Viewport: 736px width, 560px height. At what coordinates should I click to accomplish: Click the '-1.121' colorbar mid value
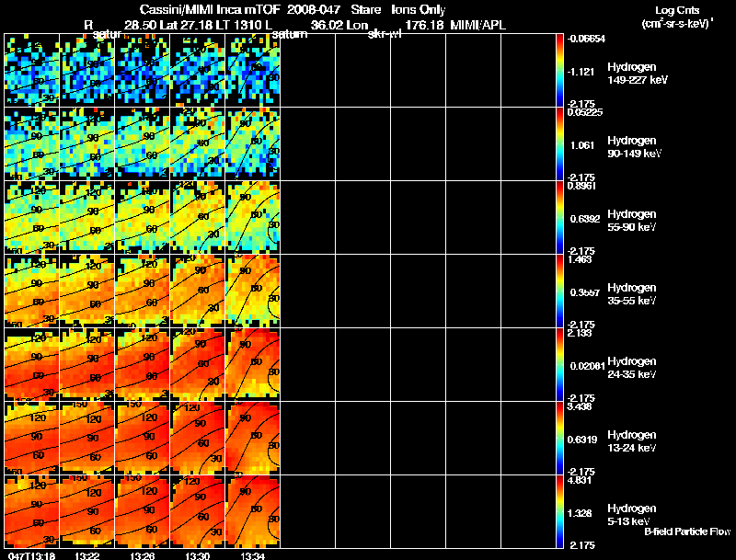tap(581, 72)
